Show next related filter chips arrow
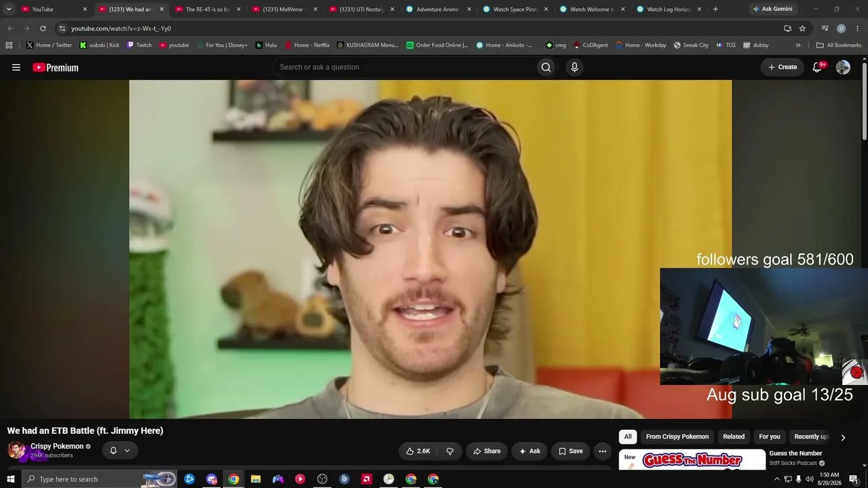The height and width of the screenshot is (488, 868). click(x=843, y=437)
